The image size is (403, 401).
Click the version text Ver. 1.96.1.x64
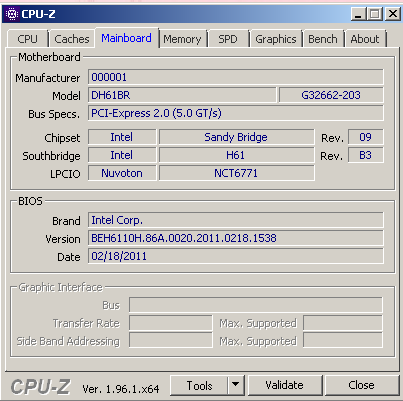coord(121,389)
